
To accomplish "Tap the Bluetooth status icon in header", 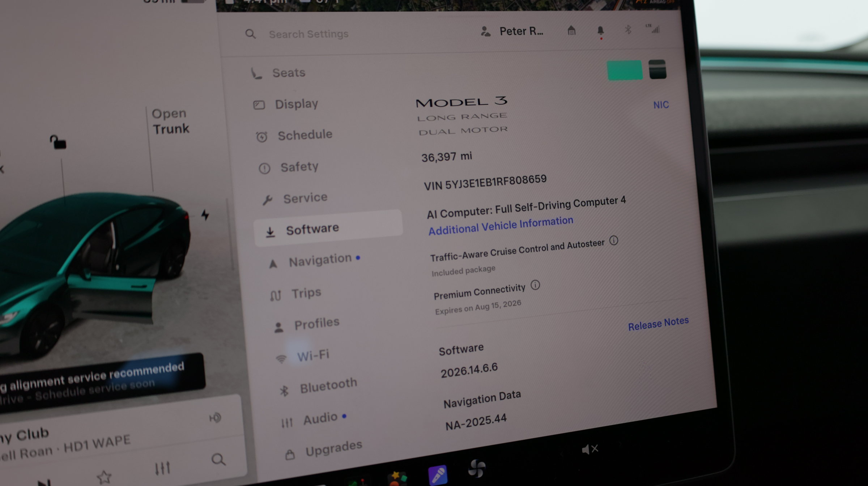I will [628, 29].
